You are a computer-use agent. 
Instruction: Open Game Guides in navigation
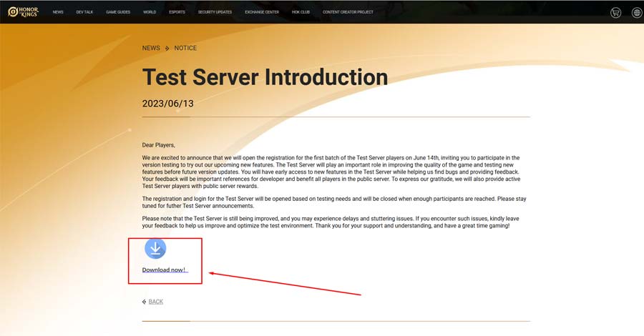click(x=118, y=12)
